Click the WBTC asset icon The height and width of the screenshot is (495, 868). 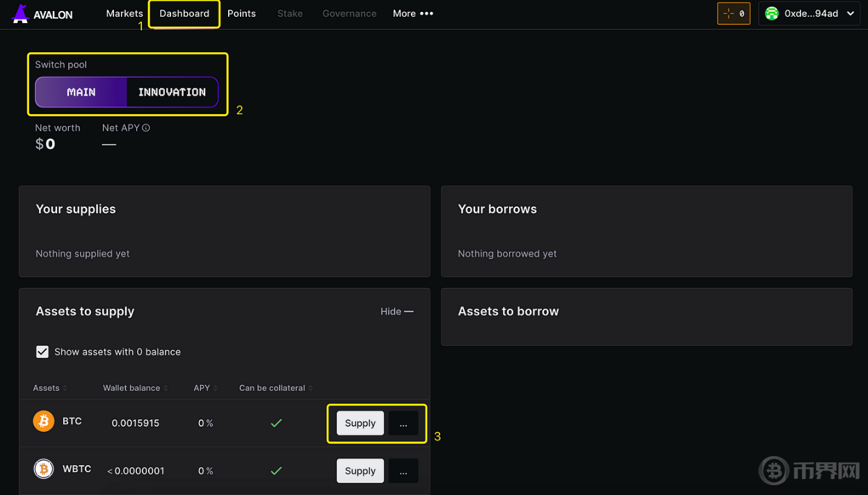point(44,469)
